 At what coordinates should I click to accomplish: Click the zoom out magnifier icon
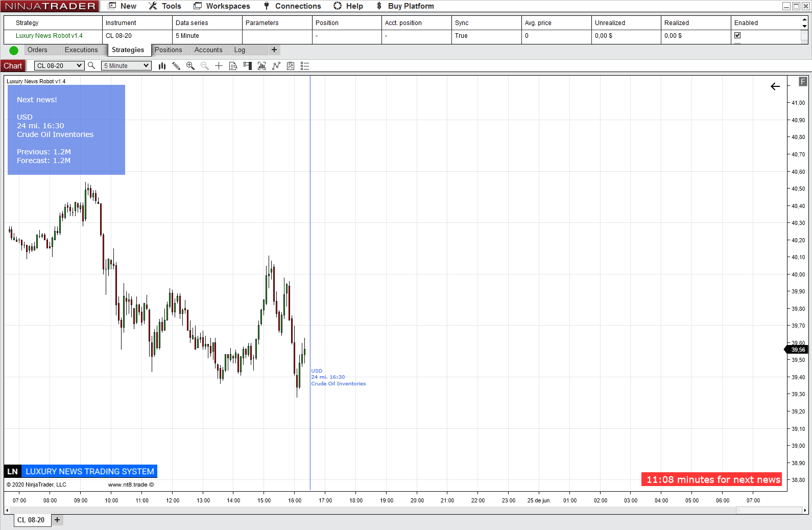(x=205, y=66)
